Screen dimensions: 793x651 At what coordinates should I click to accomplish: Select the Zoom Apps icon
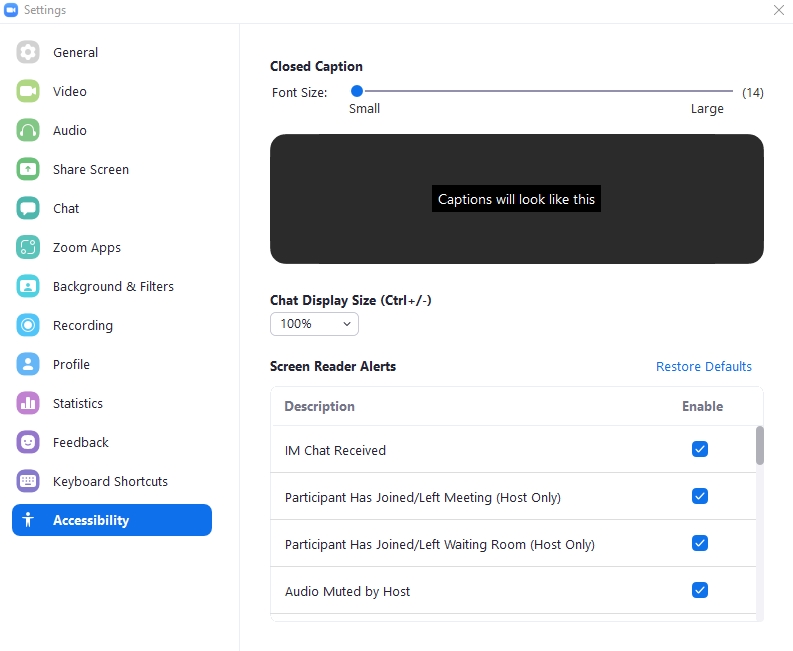(x=28, y=248)
